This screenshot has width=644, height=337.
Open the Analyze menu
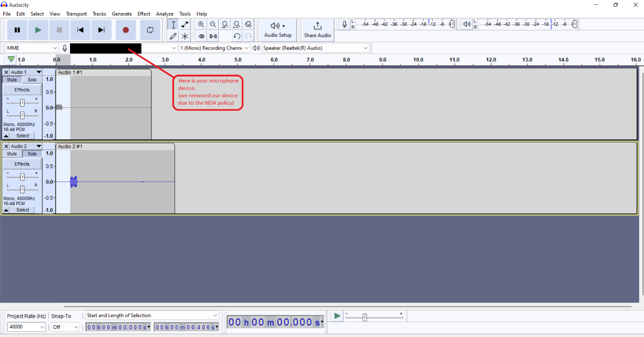click(x=165, y=14)
